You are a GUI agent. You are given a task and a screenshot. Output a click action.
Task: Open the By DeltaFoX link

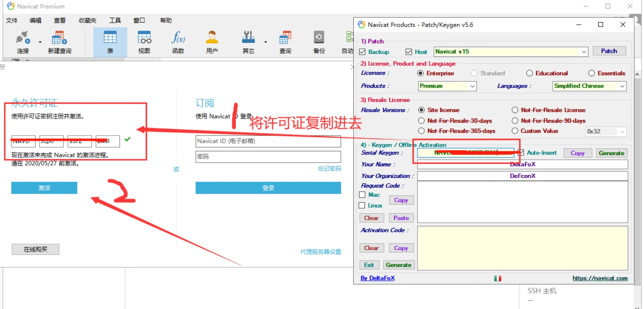coord(378,278)
